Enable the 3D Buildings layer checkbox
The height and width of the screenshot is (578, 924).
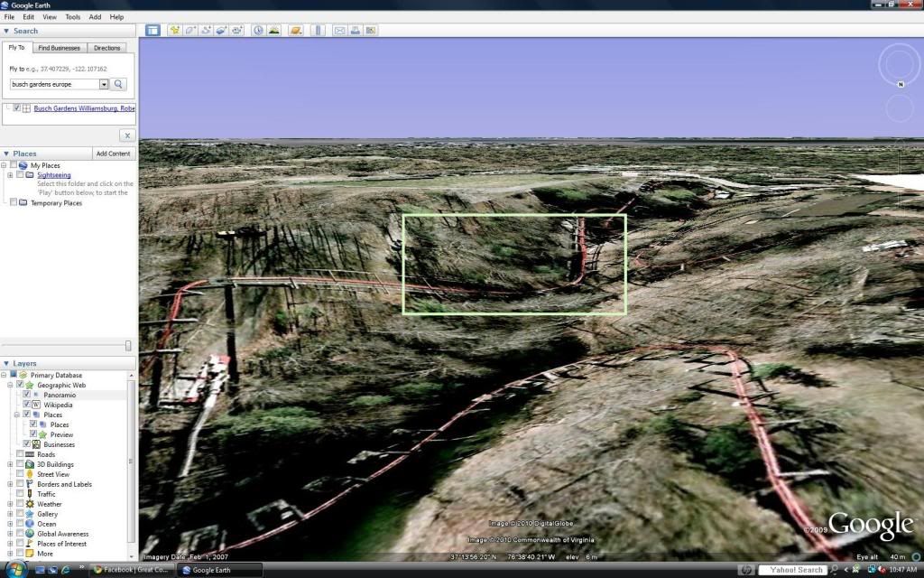20,464
